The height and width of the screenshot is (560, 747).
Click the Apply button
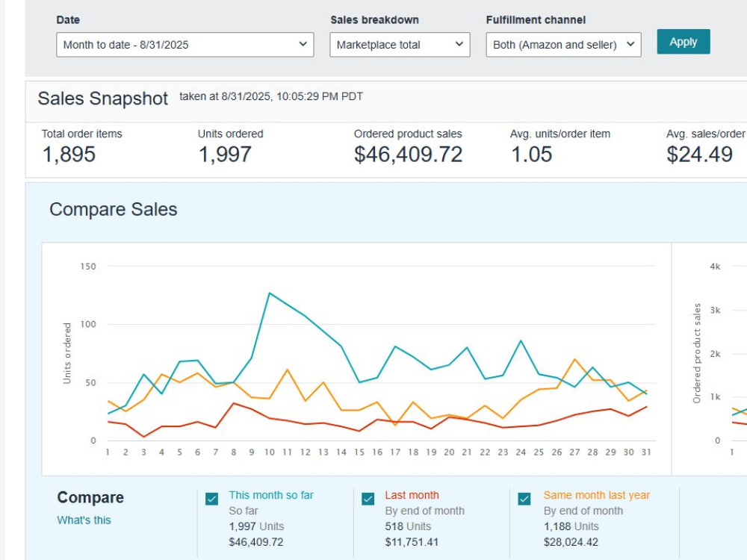(x=684, y=42)
